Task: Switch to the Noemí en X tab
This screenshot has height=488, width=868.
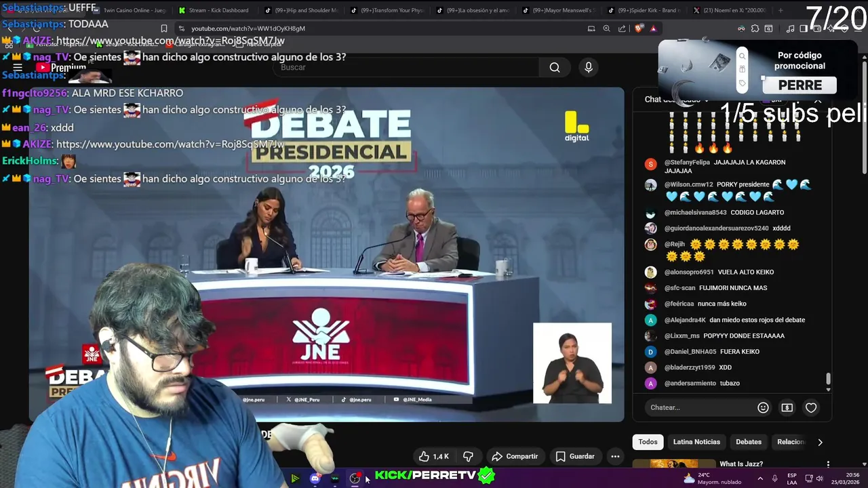Action: pos(730,10)
